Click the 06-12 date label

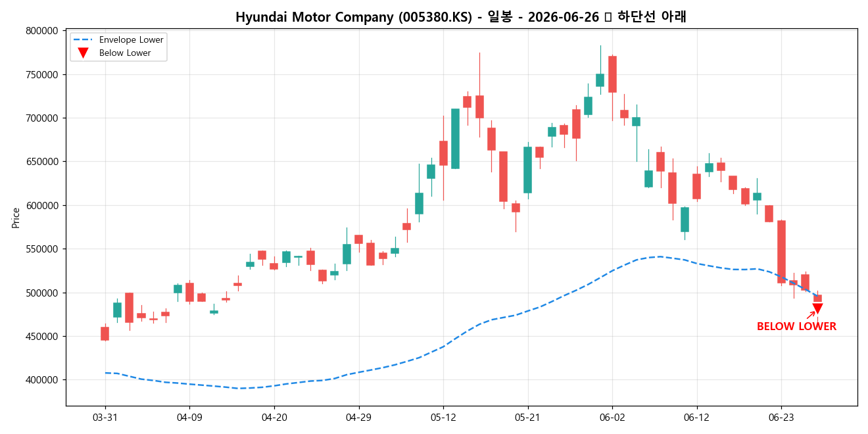click(697, 418)
